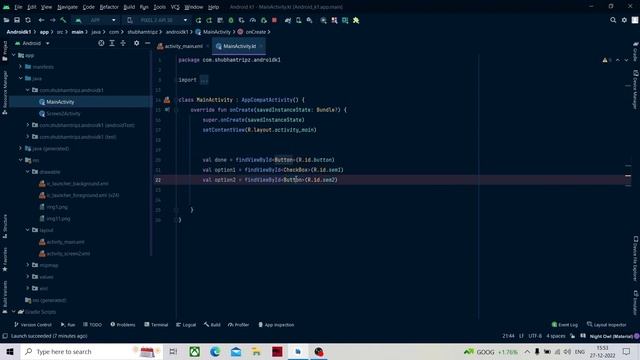Click the Windows Start button
Image resolution: width=640 pixels, height=360 pixels.
coord(10,351)
